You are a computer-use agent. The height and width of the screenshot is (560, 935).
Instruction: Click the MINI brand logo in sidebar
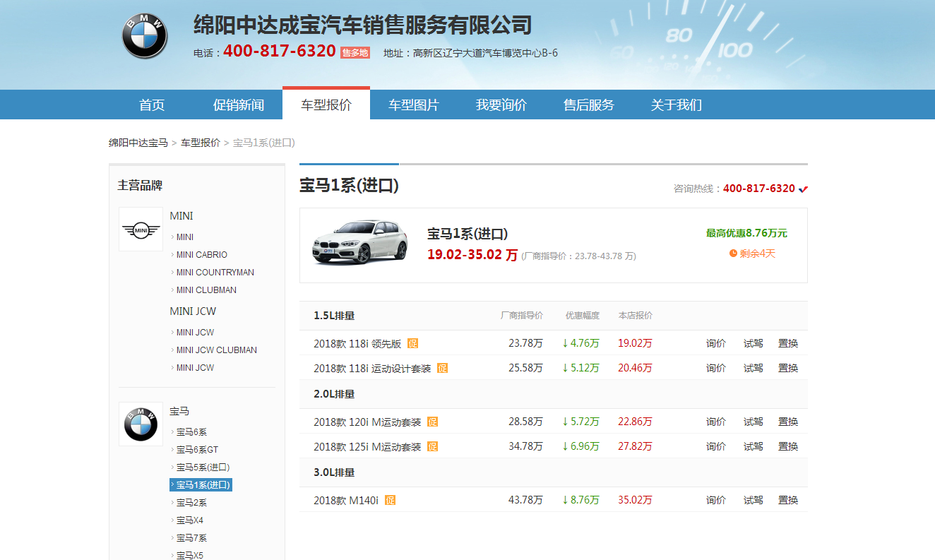141,230
